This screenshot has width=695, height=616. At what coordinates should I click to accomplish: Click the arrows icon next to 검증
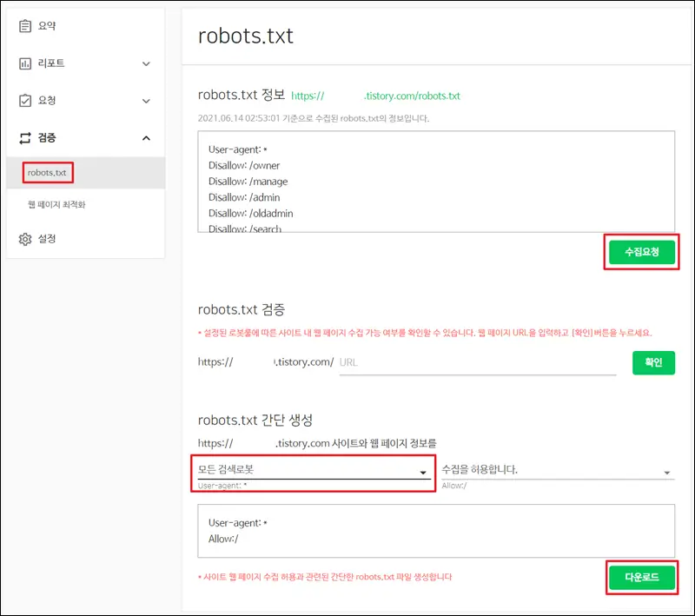25,137
